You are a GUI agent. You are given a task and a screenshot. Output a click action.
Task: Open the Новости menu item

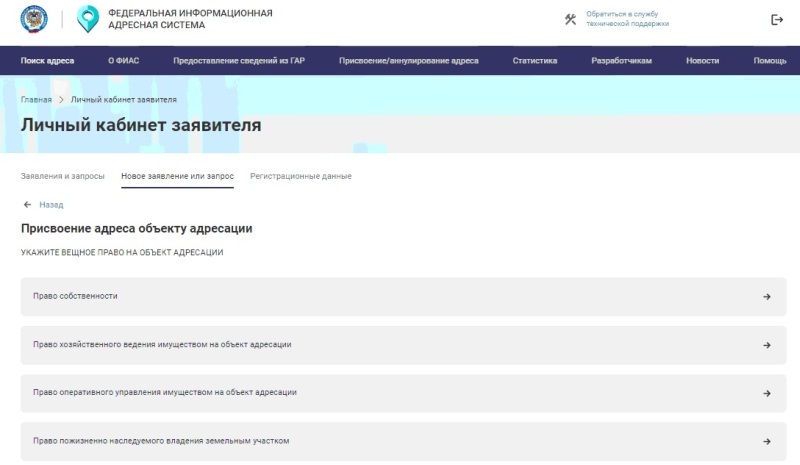click(x=703, y=61)
